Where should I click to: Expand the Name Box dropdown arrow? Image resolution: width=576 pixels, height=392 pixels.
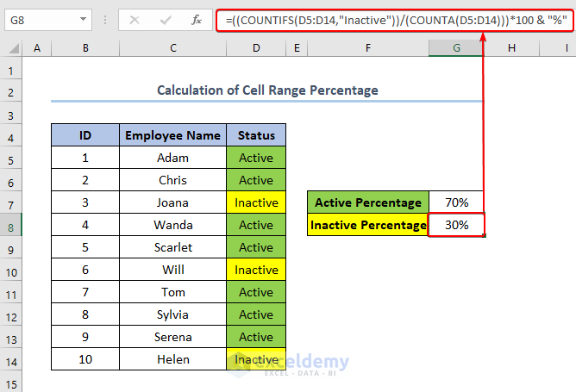click(84, 20)
